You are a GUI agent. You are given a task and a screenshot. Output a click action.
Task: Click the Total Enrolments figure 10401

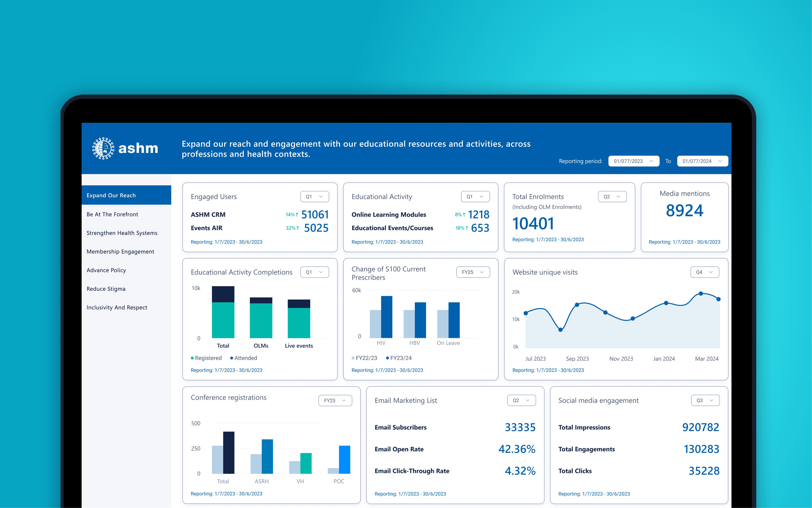tap(533, 223)
